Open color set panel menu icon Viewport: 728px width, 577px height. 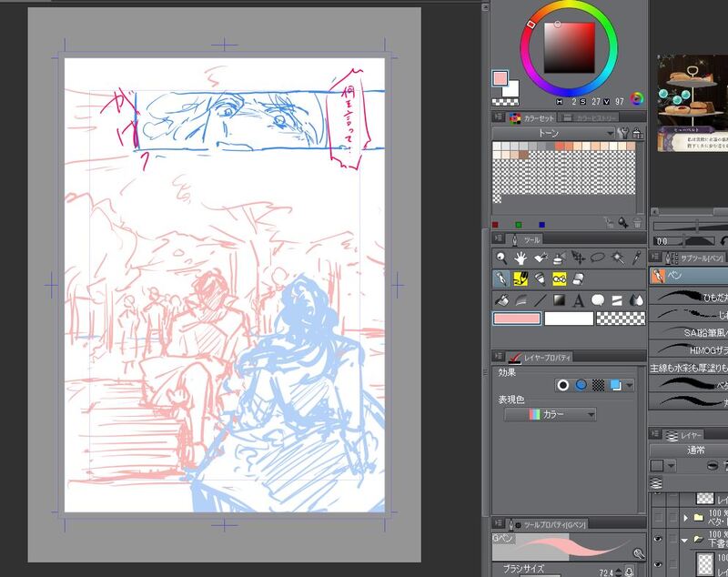click(x=499, y=117)
